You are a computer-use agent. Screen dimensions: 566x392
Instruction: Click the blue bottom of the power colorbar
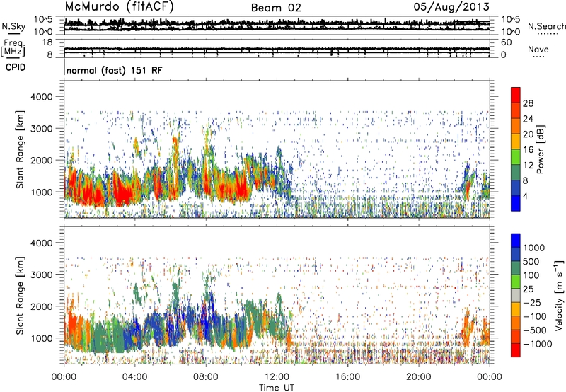point(516,203)
